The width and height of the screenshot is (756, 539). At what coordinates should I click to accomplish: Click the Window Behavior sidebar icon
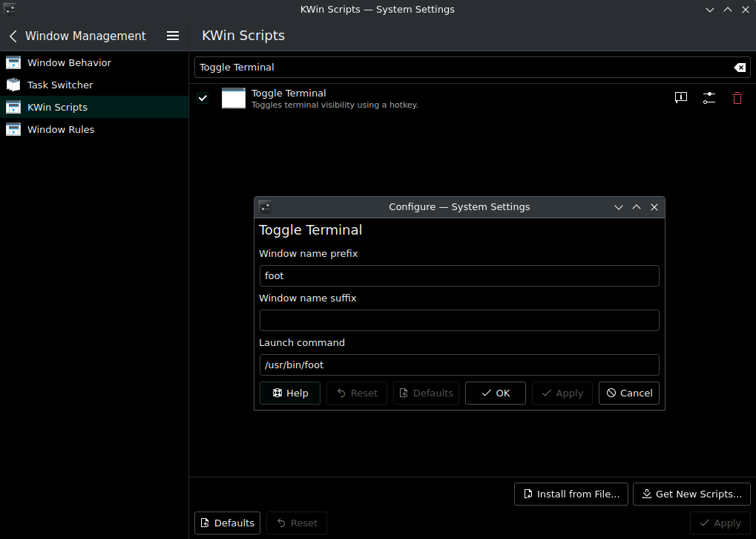point(13,62)
